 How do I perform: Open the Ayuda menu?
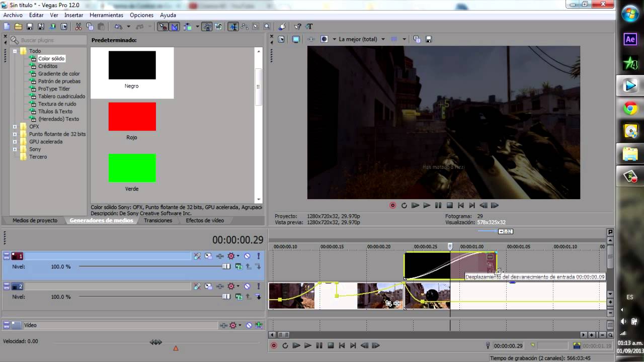coord(168,15)
